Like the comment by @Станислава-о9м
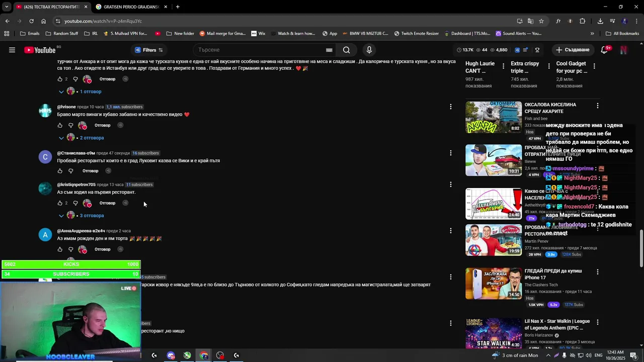This screenshot has width=644, height=362. click(60, 171)
